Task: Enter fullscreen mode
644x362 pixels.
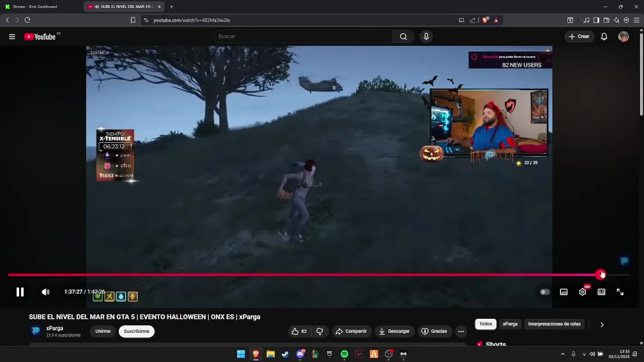Action: [x=620, y=292]
